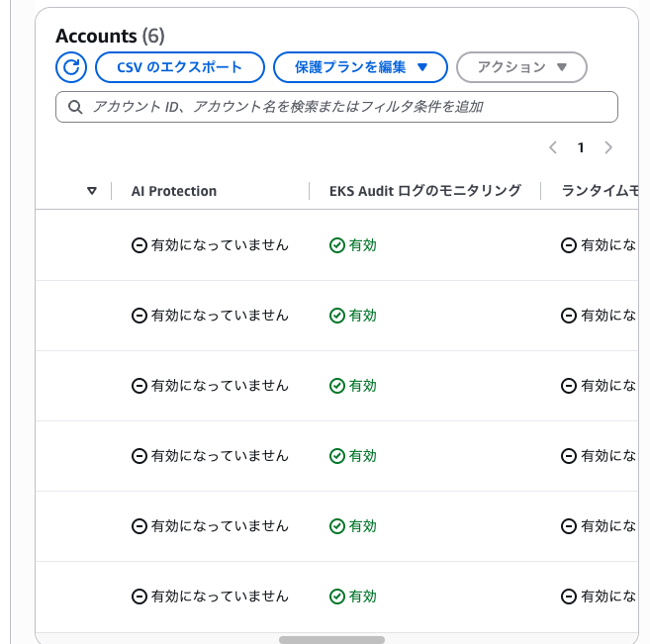Viewport: 650px width, 644px height.
Task: Select page number 1
Action: tap(581, 147)
